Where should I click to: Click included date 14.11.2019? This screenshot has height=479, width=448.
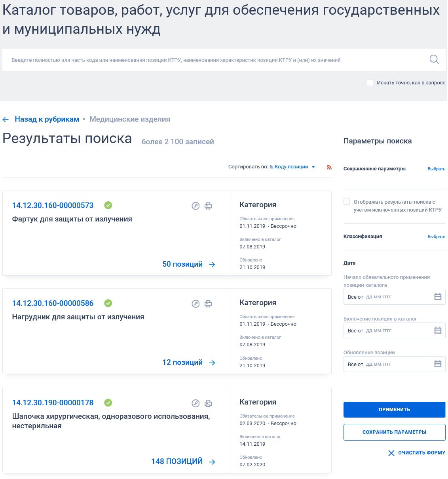(x=252, y=444)
